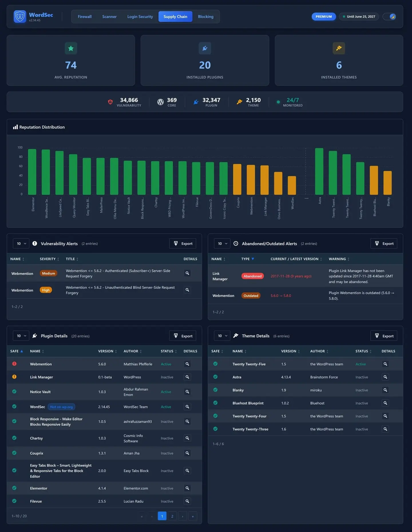Click the WordSec orange bar in chart

point(292,186)
